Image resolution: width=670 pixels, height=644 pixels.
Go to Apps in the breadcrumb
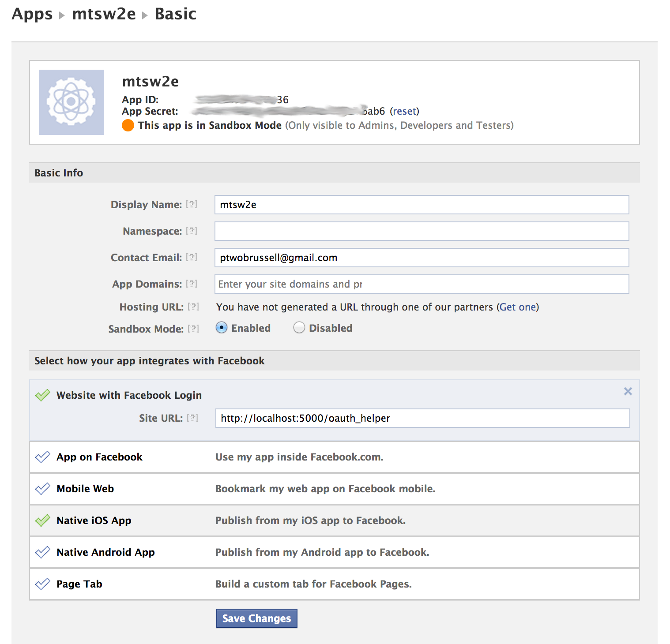pos(32,14)
